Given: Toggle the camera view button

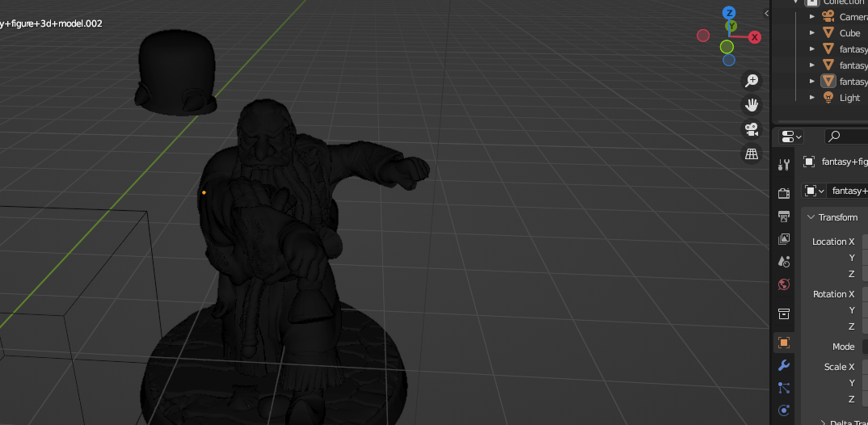Looking at the screenshot, I should coord(751,129).
